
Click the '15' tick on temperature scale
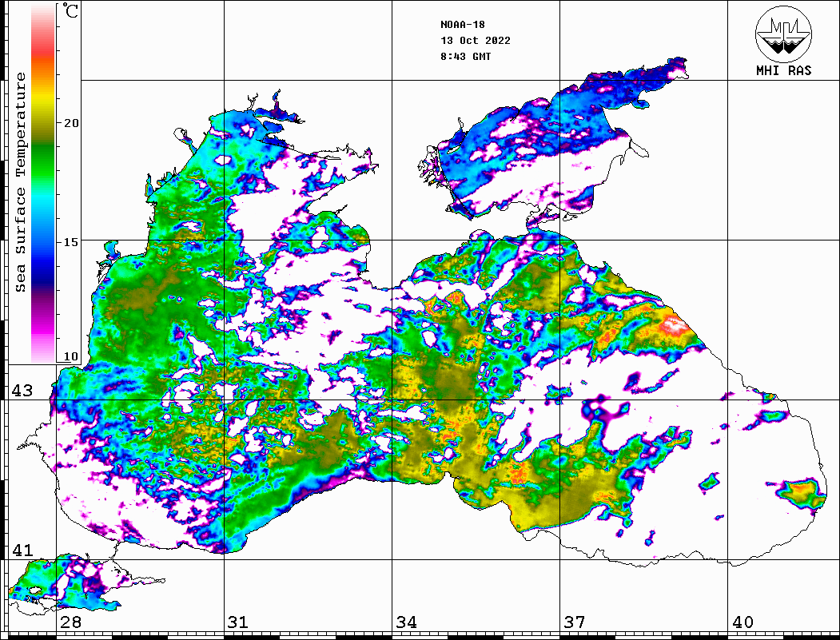coord(70,242)
